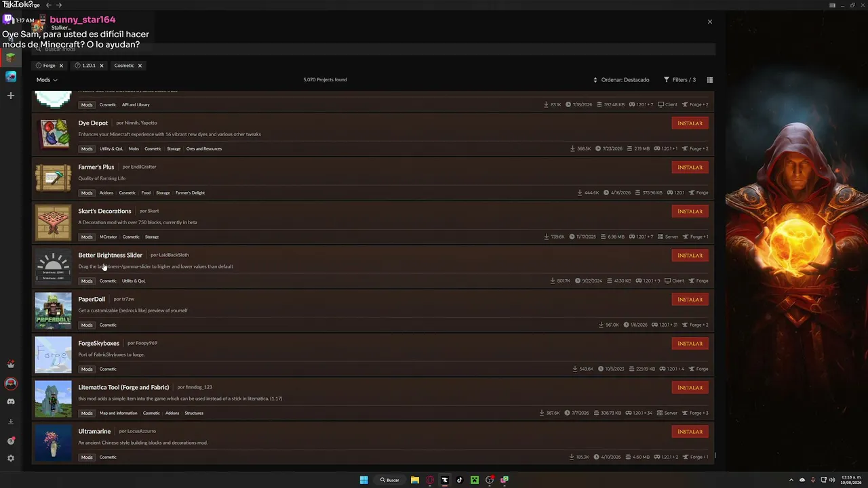Open Litematica Tool (Forge and Fabric) title
The width and height of the screenshot is (868, 488).
[123, 388]
